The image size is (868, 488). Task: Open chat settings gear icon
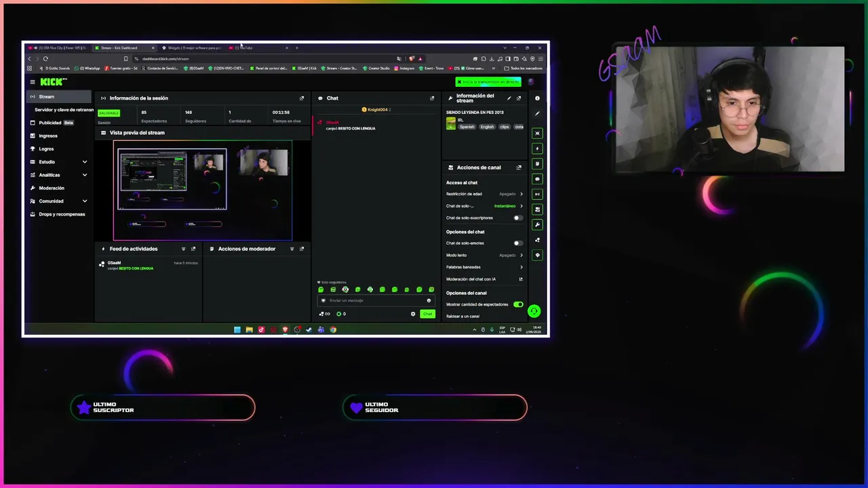(x=413, y=314)
